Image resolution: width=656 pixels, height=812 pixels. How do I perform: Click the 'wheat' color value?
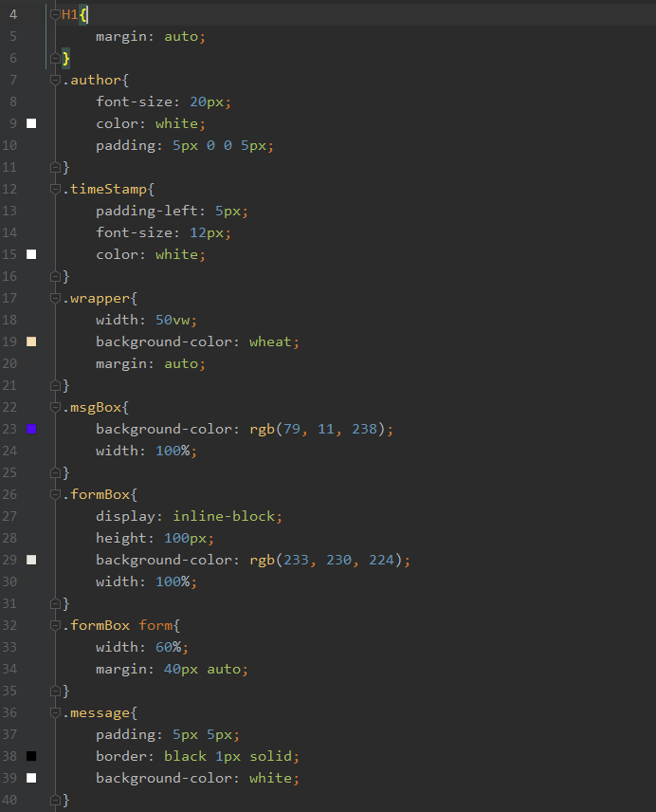pos(270,342)
